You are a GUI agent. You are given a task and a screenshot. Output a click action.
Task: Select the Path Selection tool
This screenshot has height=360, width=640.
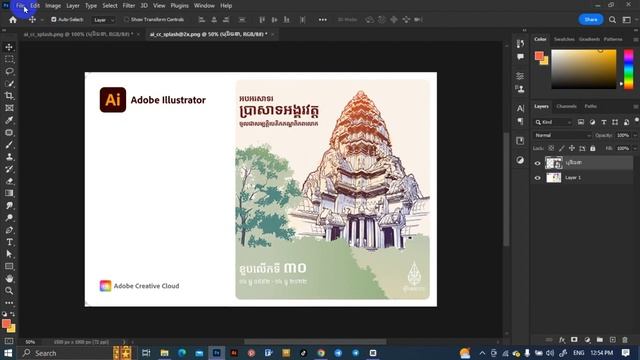click(9, 254)
